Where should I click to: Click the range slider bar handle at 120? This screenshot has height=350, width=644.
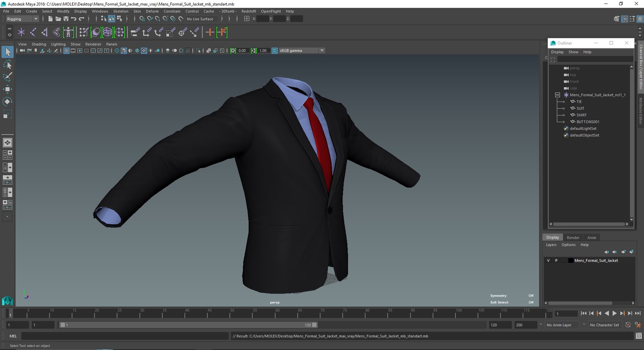tap(314, 325)
